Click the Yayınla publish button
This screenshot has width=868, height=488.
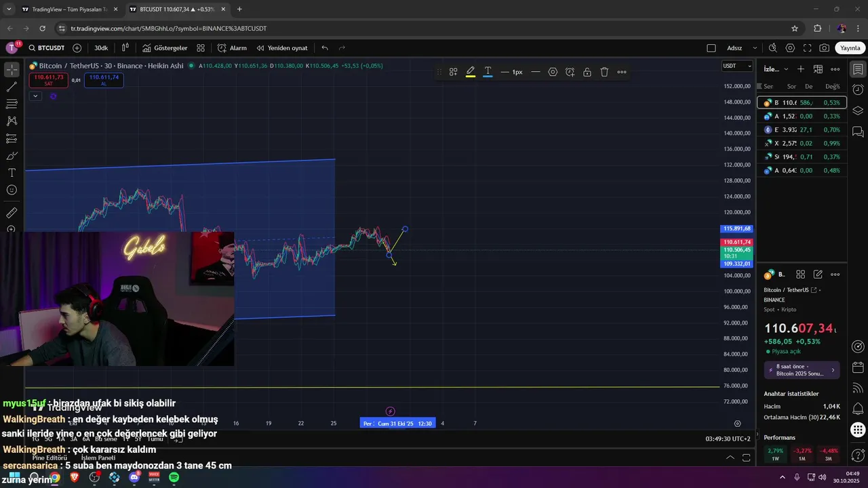coord(850,48)
